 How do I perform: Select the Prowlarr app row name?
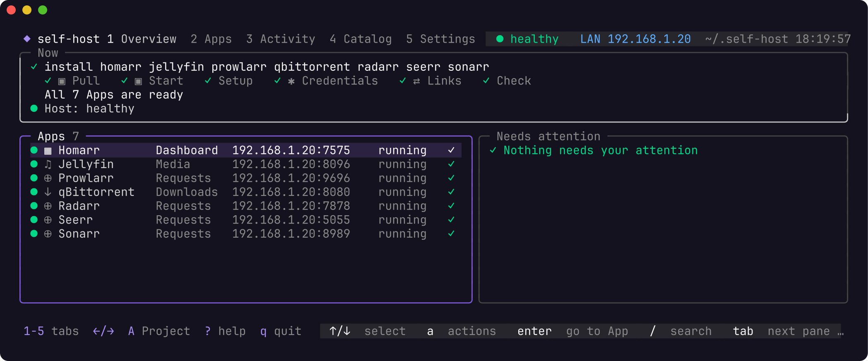tap(86, 178)
